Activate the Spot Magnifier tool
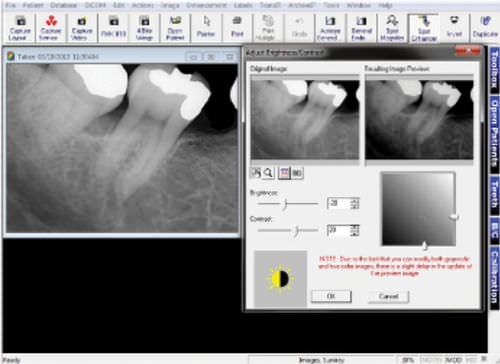The image size is (500, 364). pyautogui.click(x=392, y=28)
